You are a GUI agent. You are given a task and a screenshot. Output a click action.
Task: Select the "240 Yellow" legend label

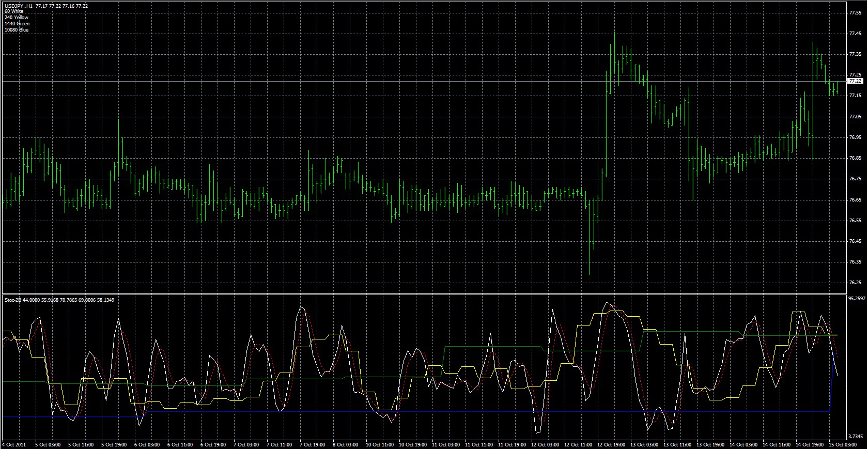17,18
